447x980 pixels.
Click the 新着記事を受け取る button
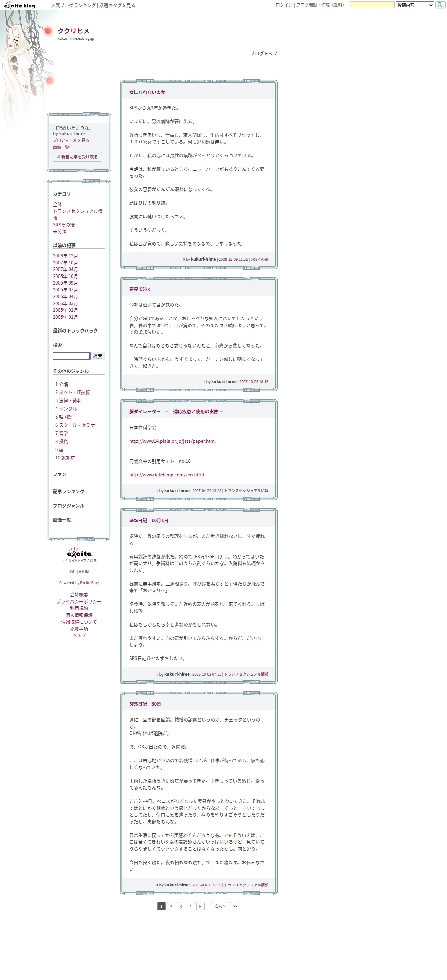pyautogui.click(x=78, y=157)
